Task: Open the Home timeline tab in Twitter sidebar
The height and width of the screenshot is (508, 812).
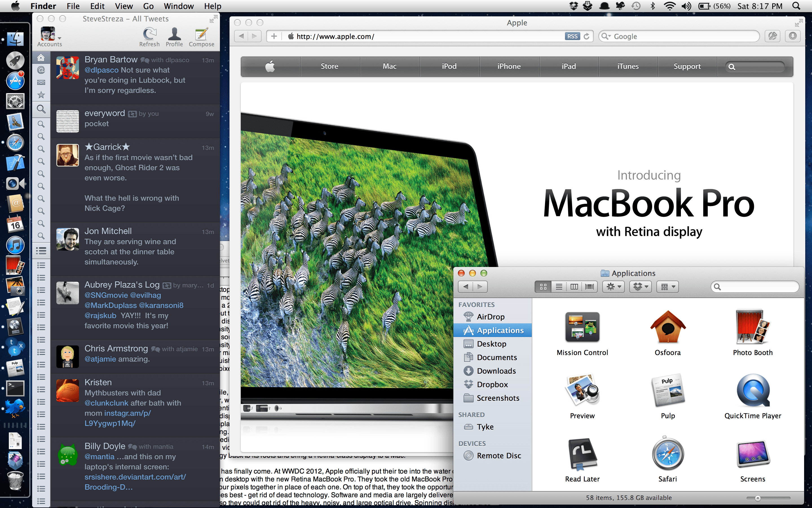Action: pos(41,58)
